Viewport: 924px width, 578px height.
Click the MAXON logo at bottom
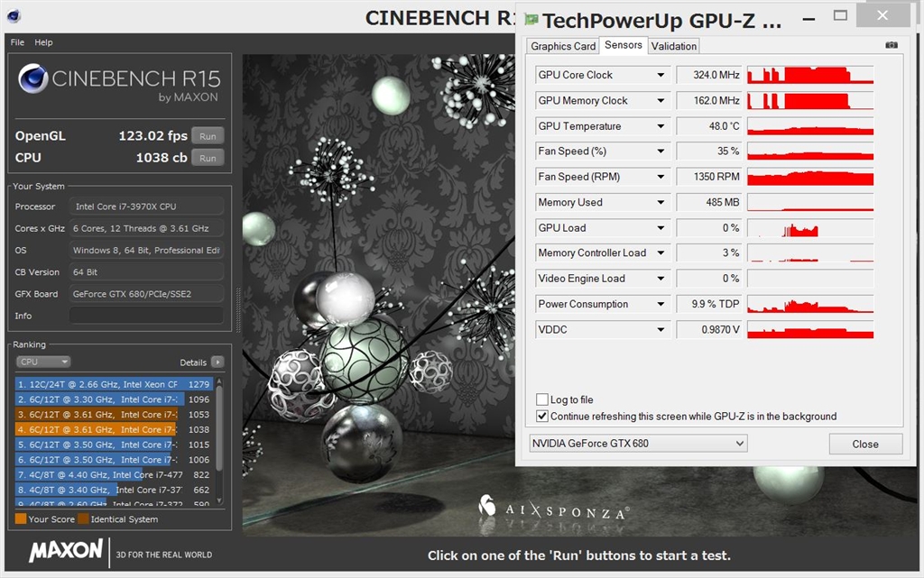pos(66,551)
